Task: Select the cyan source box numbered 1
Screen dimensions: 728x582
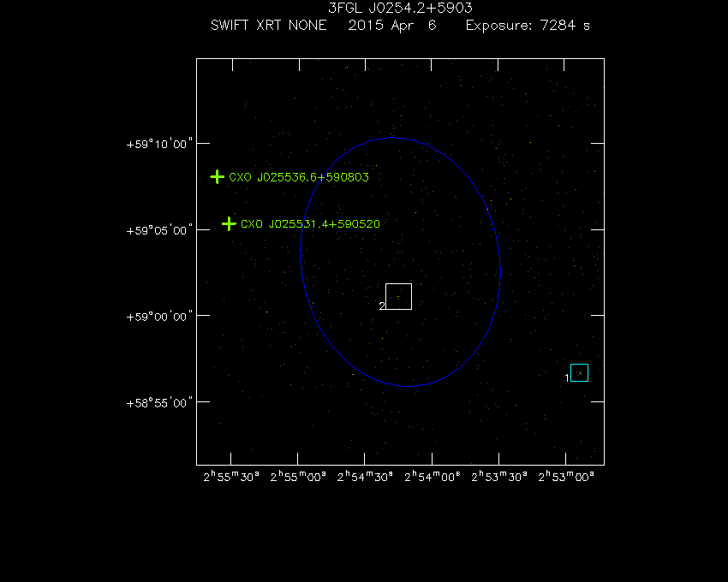Action: 579,372
